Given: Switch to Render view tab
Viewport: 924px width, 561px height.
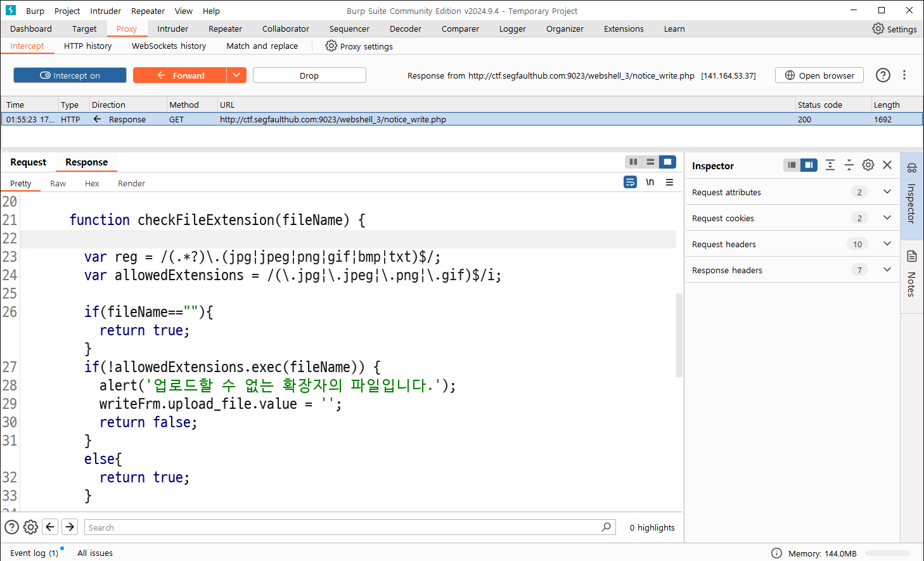Looking at the screenshot, I should pos(131,183).
